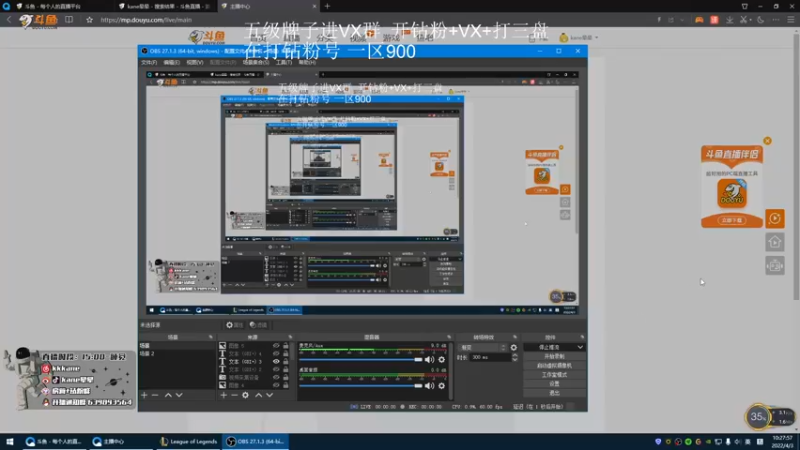800x450 pixels.
Task: Open transition properties gear in Scene Transitions
Action: point(514,347)
